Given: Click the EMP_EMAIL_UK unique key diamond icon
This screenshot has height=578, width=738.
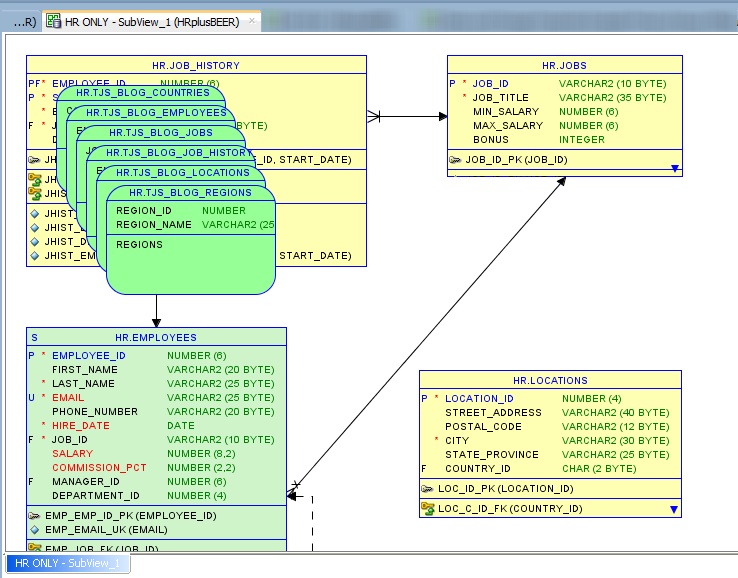Looking at the screenshot, I should click(x=34, y=530).
